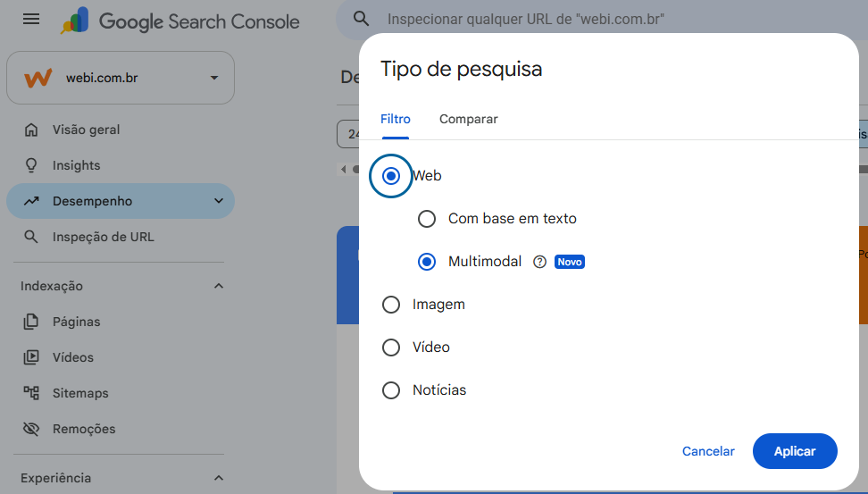Image resolution: width=868 pixels, height=494 pixels.
Task: Click the Páginas documents icon
Action: pyautogui.click(x=31, y=322)
